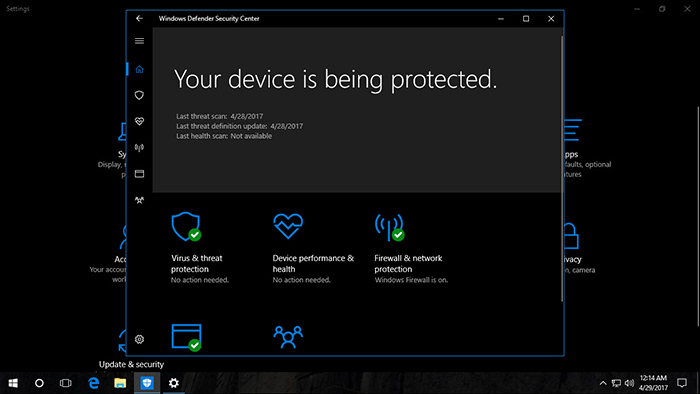700x394 pixels.
Task: Open Family options sidebar icon
Action: tap(139, 200)
